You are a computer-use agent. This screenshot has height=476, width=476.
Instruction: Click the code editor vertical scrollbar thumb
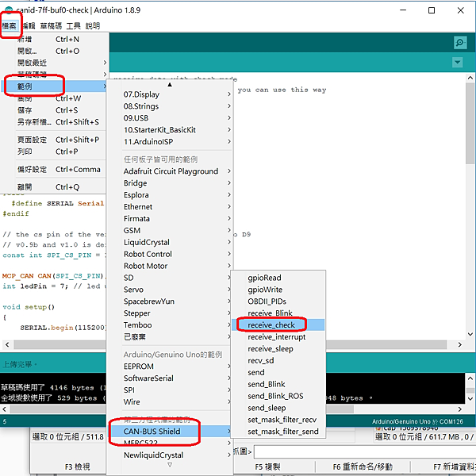click(x=470, y=124)
